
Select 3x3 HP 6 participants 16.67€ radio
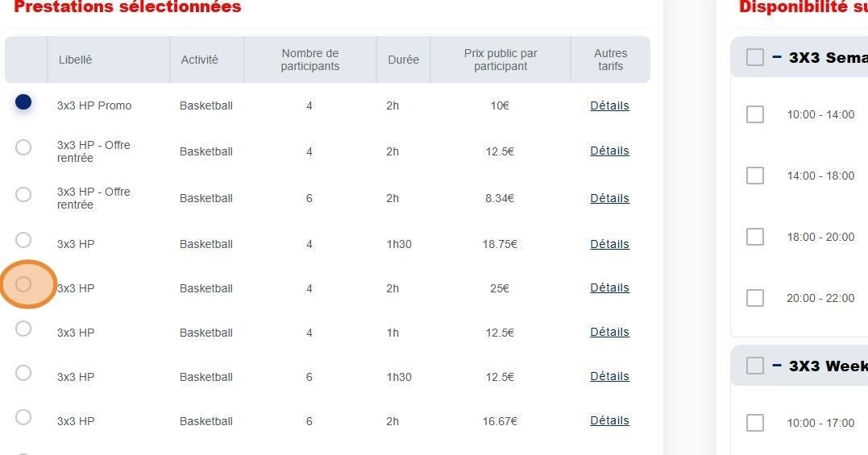tap(23, 417)
